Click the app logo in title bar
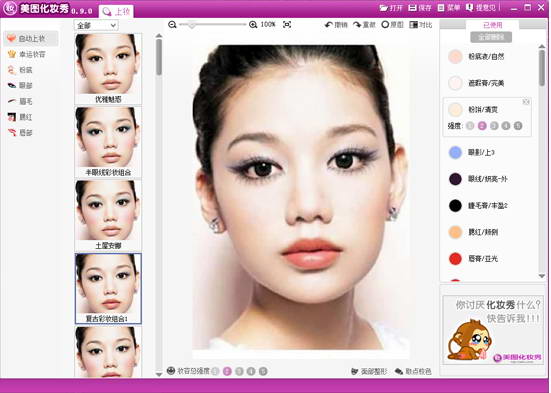This screenshot has width=551, height=393. 9,8
